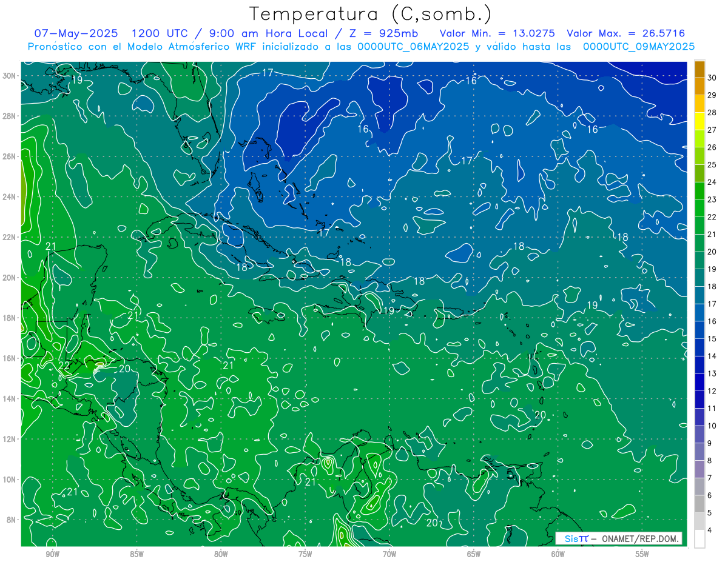This screenshot has width=728, height=562.
Task: Click the '60W' longitude label
Action: (558, 554)
